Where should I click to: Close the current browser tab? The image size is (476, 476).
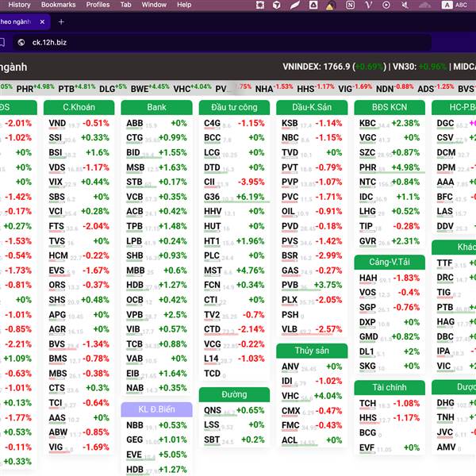point(42,22)
